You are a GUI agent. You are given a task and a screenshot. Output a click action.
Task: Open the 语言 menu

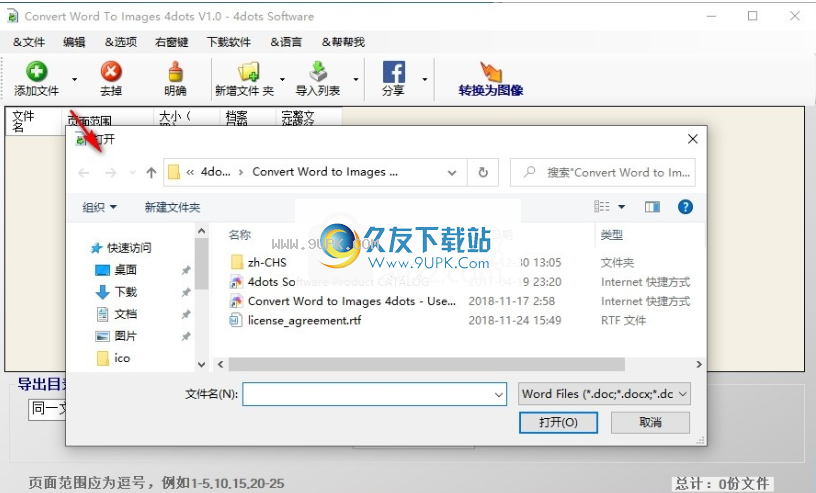click(x=286, y=42)
